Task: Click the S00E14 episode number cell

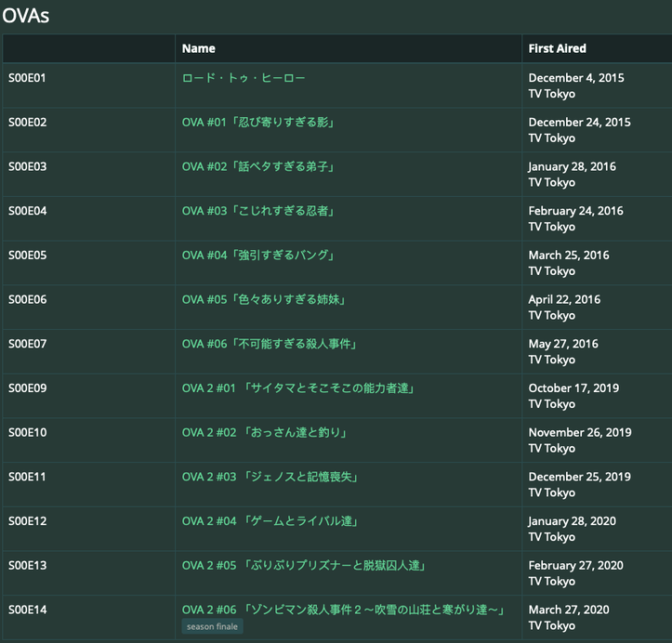Action: [27, 610]
